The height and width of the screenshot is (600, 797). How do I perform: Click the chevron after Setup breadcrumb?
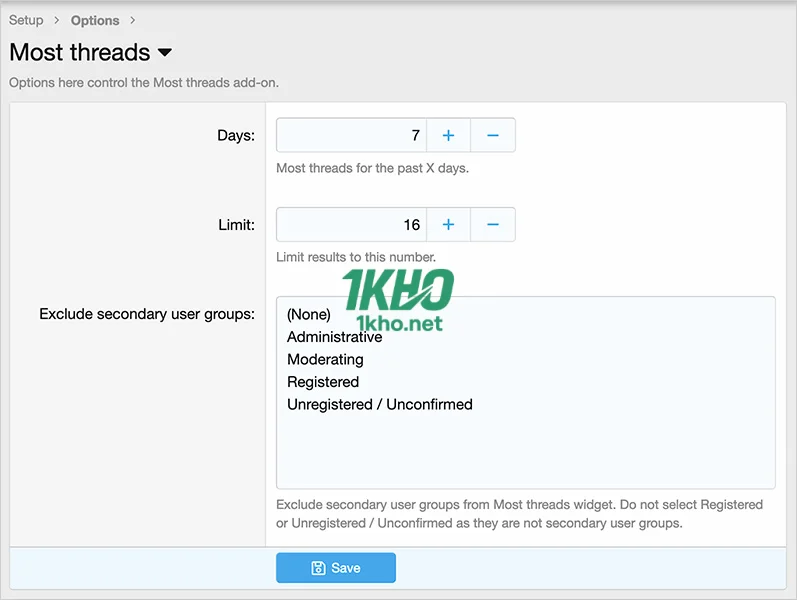pos(57,20)
